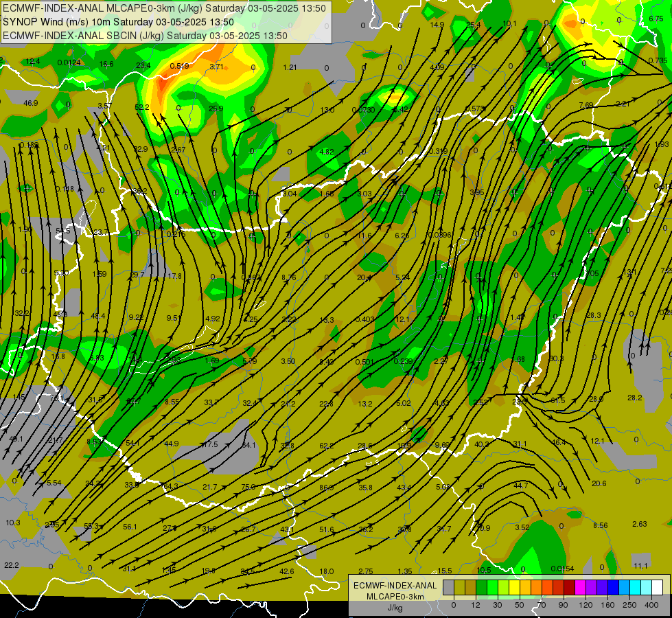Click legend scale label 250
Viewport: 672px width, 618px height.
coord(629,605)
